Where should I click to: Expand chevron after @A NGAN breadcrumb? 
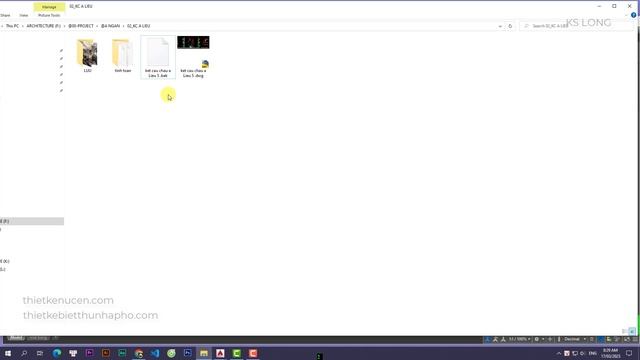(x=123, y=26)
